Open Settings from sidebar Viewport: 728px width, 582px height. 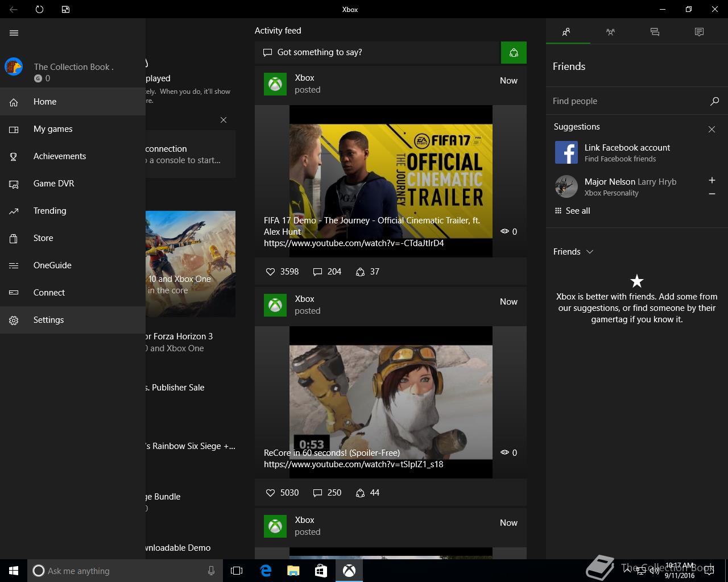(73, 320)
